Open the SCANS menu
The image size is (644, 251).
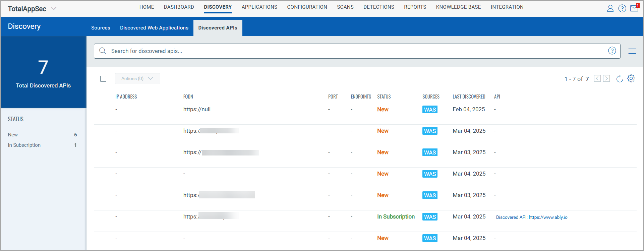[x=345, y=7]
